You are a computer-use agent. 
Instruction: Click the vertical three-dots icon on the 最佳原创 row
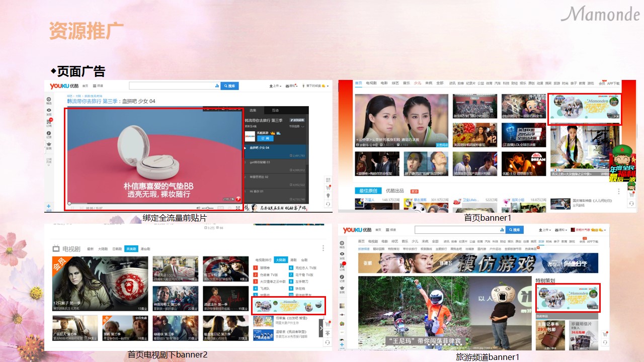coord(619,191)
